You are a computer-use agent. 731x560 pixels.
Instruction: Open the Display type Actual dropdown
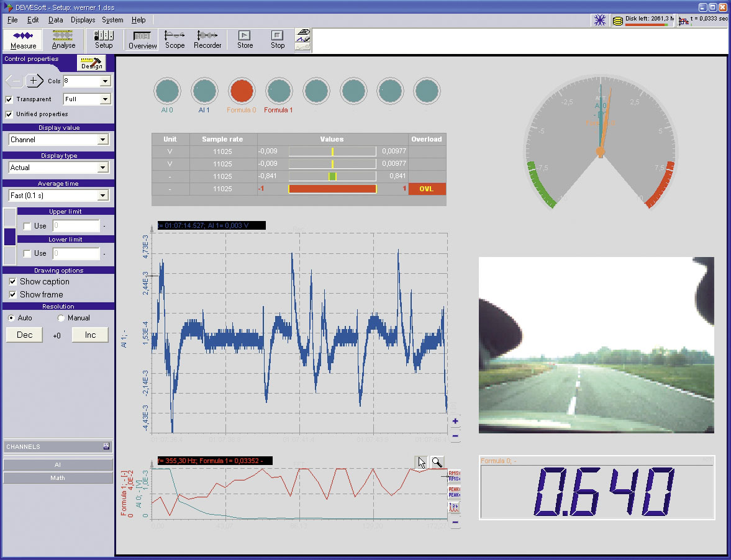click(x=102, y=168)
